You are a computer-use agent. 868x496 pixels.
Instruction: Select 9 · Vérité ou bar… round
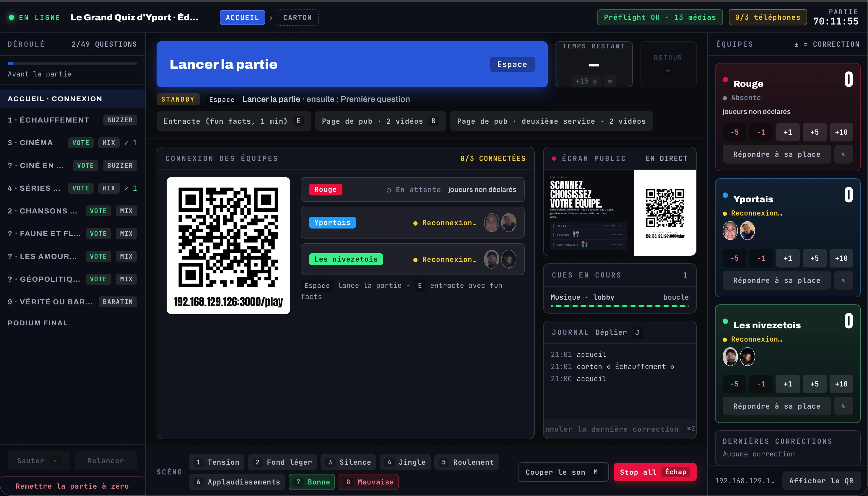[73, 302]
